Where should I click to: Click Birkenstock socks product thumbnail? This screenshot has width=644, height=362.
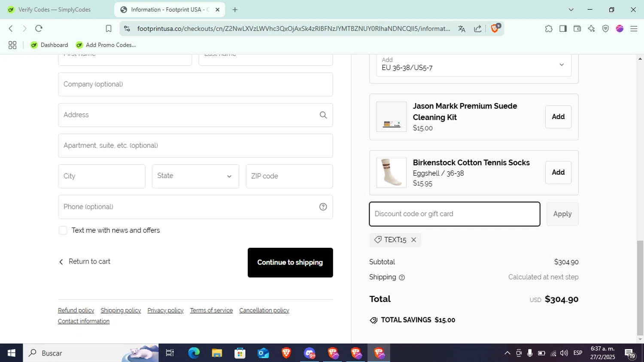tap(392, 173)
